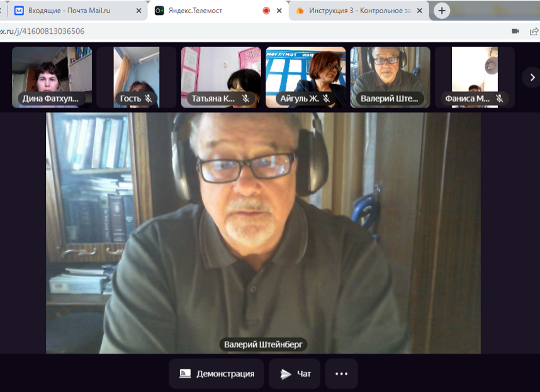Click the camera icon in the address bar
The width and height of the screenshot is (540, 392).
[x=515, y=31]
